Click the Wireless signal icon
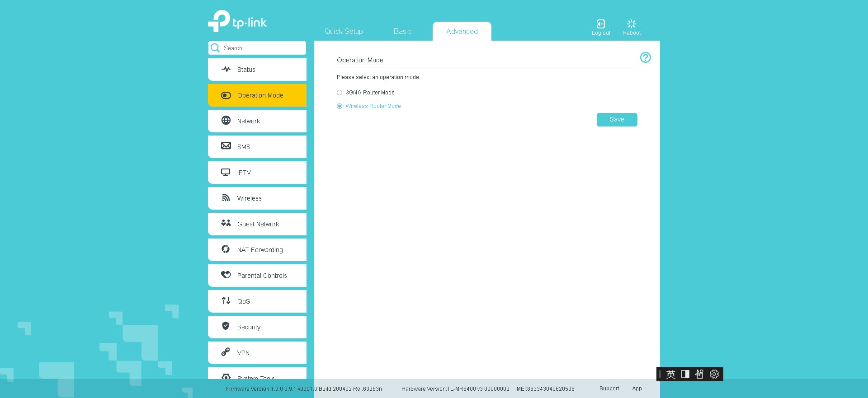The height and width of the screenshot is (398, 868). (226, 198)
